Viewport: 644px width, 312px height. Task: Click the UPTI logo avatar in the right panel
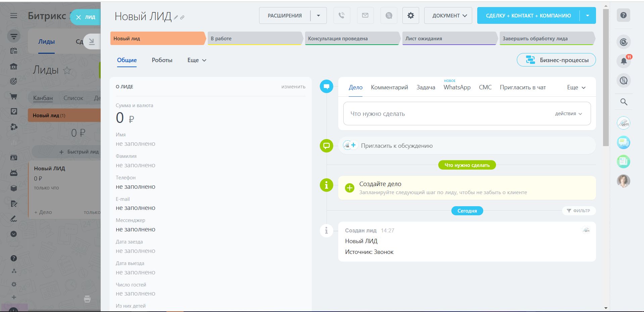click(624, 123)
